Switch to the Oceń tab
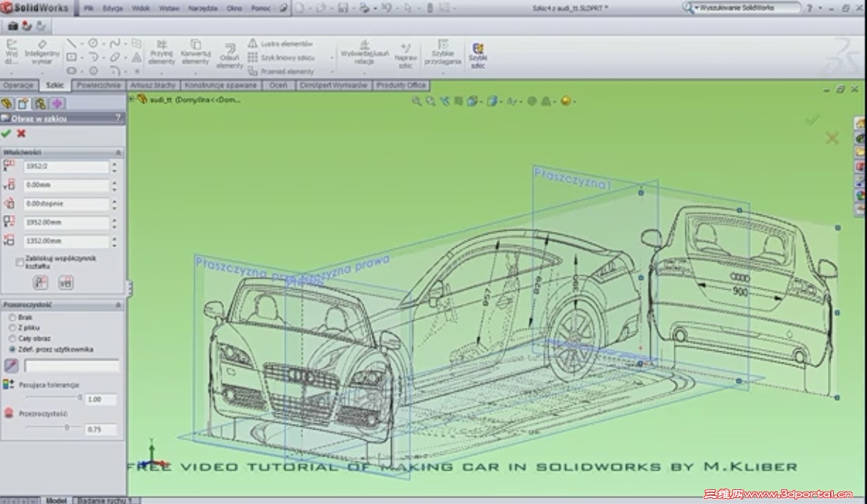This screenshot has width=867, height=504. point(278,85)
